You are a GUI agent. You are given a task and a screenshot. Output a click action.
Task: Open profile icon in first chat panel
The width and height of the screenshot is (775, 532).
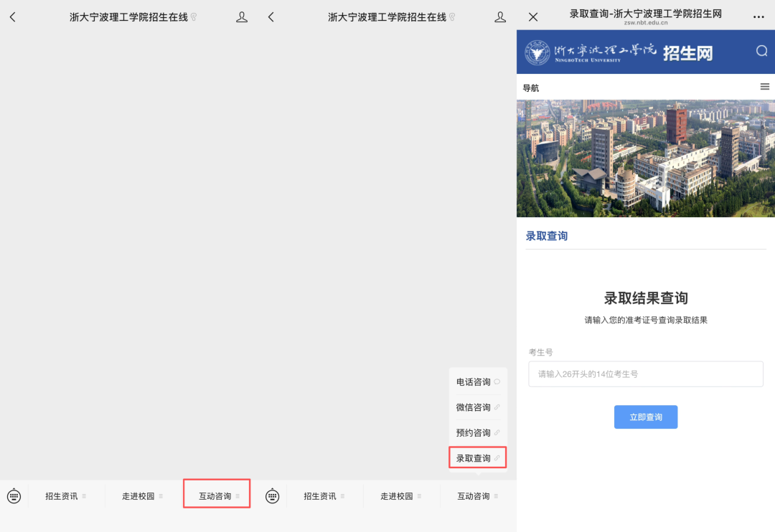pyautogui.click(x=242, y=17)
